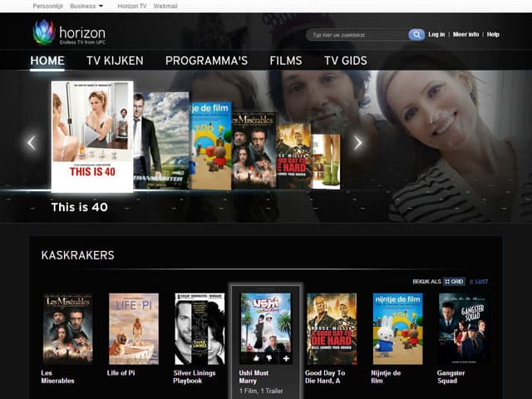
Task: Click the blue search magnifier button
Action: click(416, 35)
